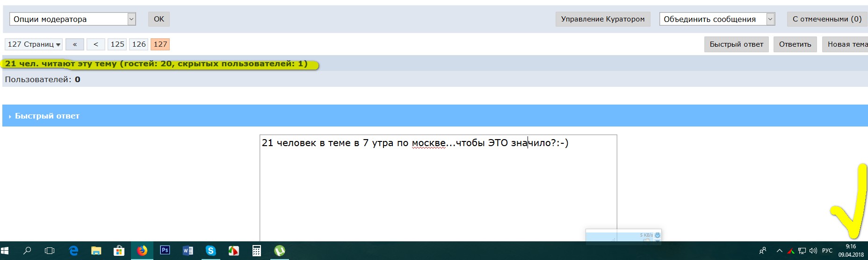The width and height of the screenshot is (868, 260).
Task: Switch to Skype in the taskbar
Action: 210,251
